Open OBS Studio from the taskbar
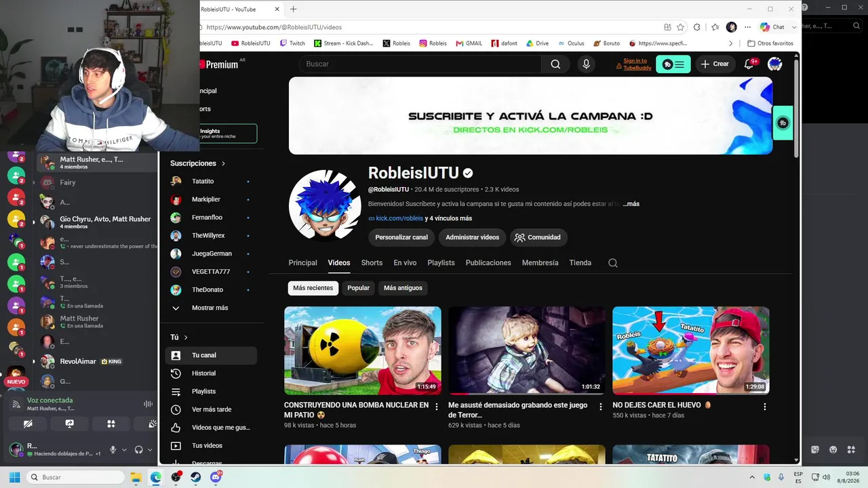Image resolution: width=868 pixels, height=488 pixels. point(176,477)
